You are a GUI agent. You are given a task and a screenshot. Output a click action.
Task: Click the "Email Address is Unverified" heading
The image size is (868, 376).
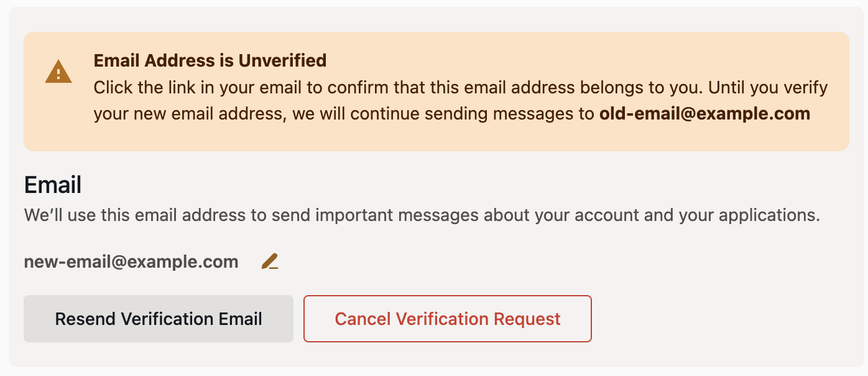coord(210,60)
